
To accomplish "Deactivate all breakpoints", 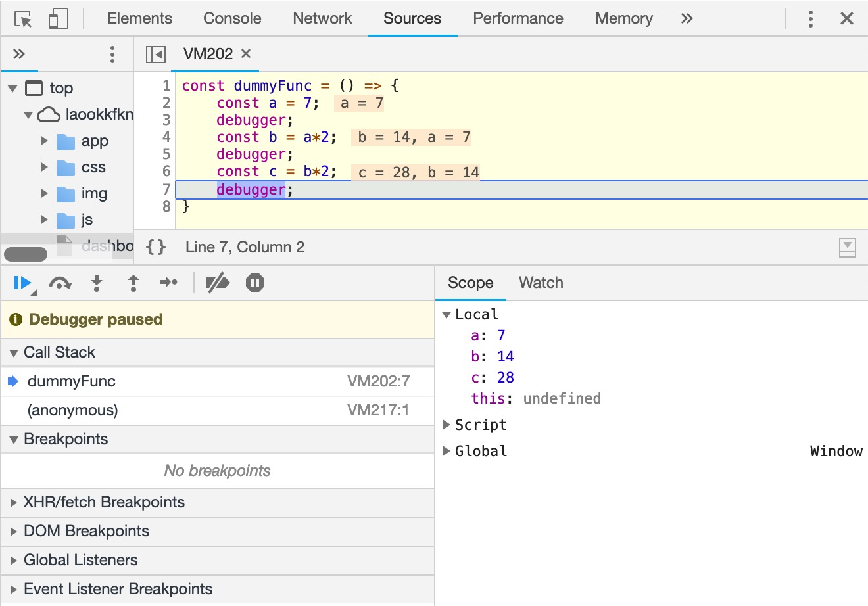I will pos(218,283).
